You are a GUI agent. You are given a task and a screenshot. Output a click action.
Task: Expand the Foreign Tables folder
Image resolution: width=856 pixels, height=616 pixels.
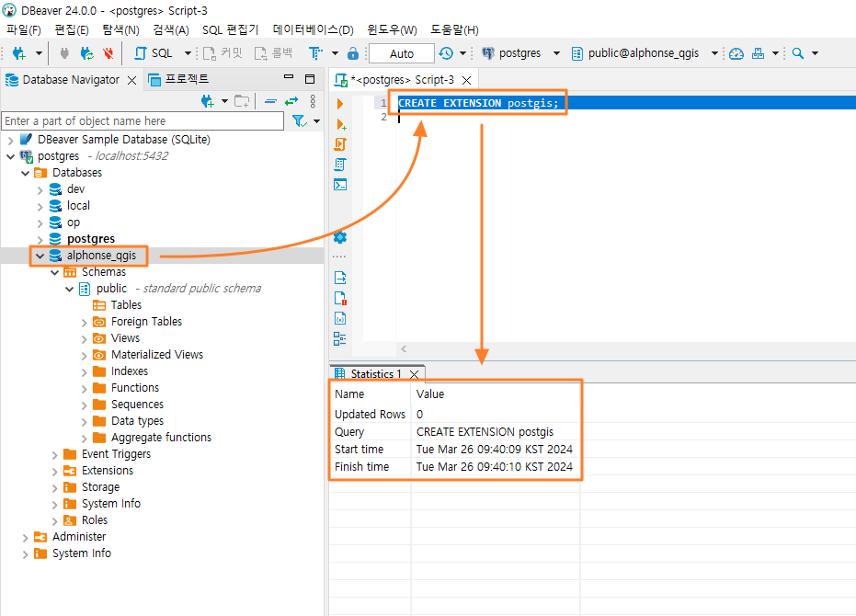tap(84, 322)
